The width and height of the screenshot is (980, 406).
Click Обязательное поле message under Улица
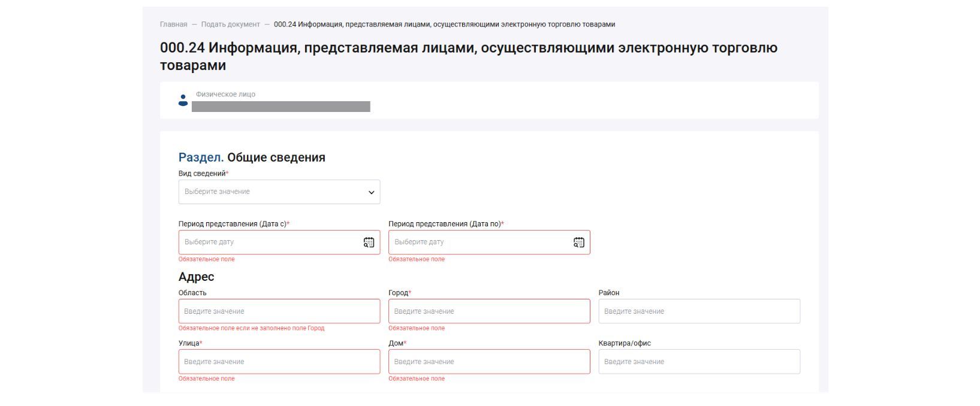(x=207, y=378)
